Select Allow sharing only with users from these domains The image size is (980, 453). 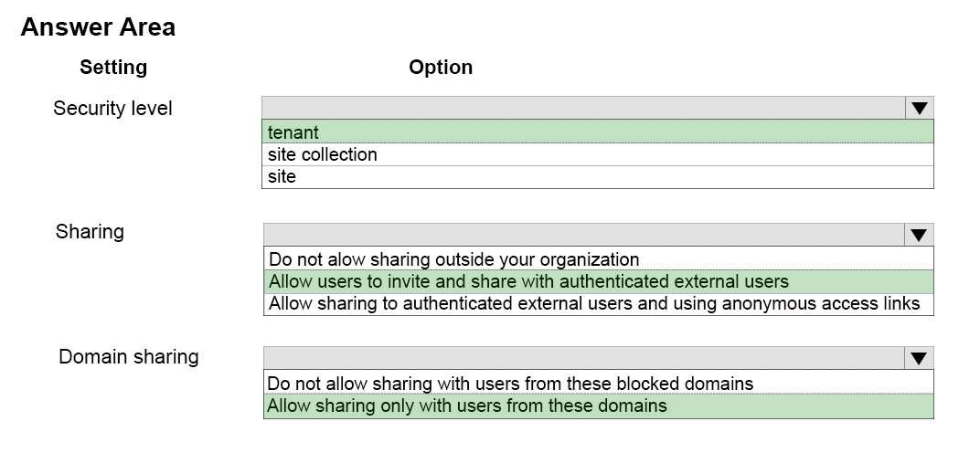[598, 406]
